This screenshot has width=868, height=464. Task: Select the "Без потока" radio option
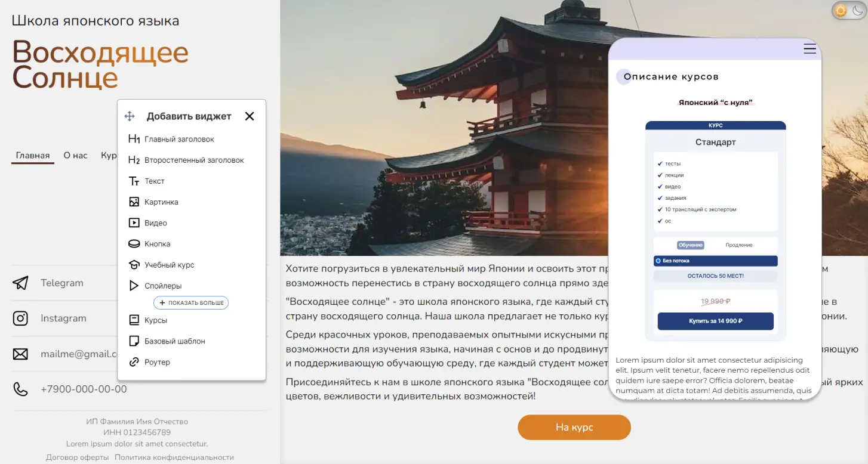click(x=658, y=261)
